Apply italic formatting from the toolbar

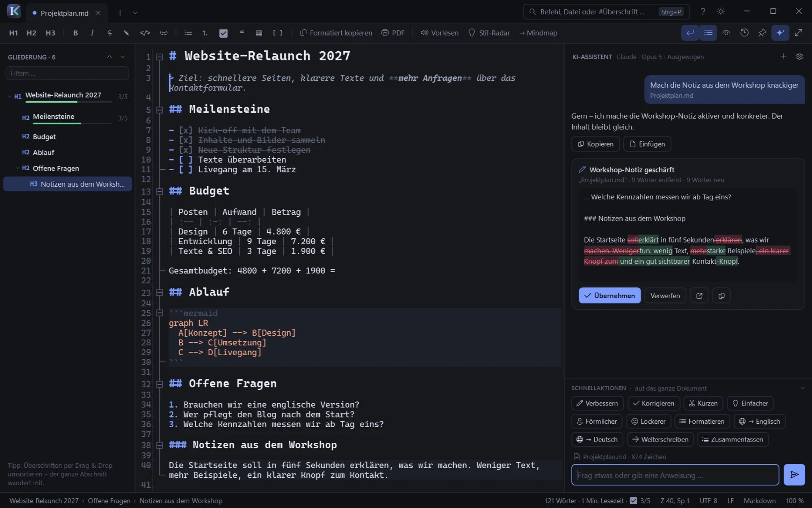tap(92, 33)
